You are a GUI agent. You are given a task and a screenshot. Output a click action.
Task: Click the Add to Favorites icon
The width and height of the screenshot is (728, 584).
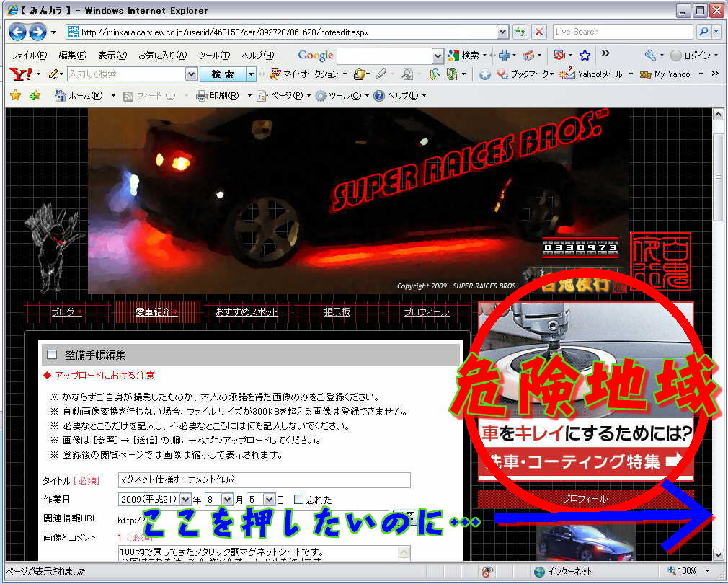click(35, 95)
